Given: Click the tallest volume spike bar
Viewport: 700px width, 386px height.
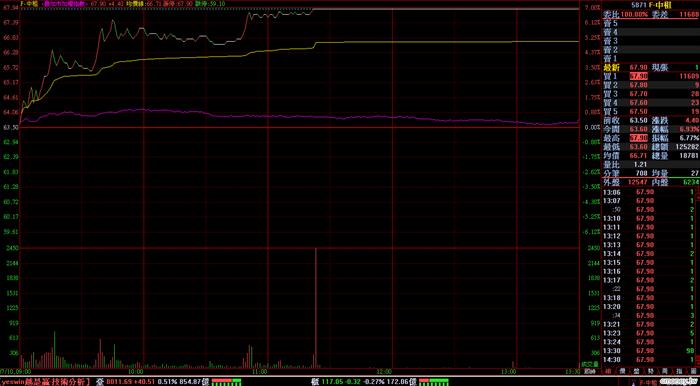Looking at the screenshot, I should tap(316, 308).
